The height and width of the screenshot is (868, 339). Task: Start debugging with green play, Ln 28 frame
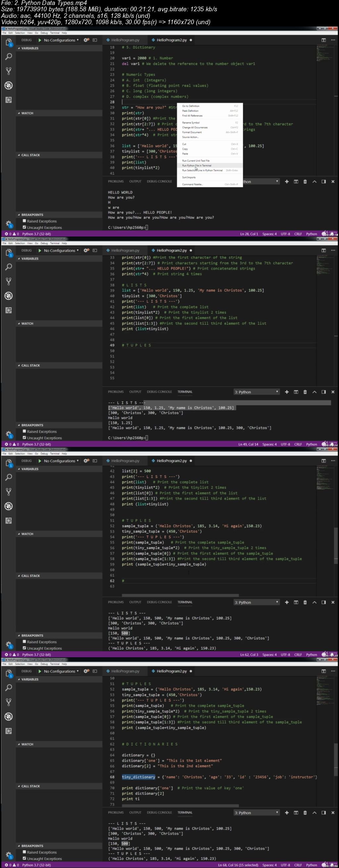(40, 40)
